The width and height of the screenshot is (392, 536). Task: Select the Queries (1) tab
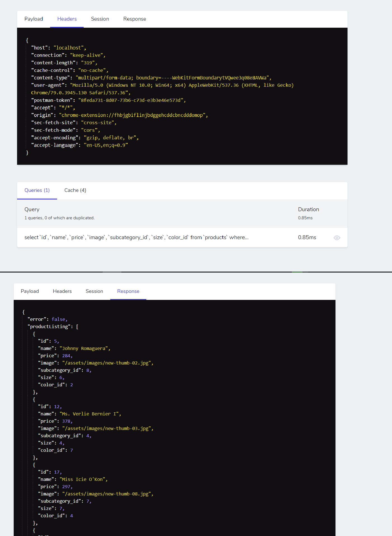[x=37, y=191]
